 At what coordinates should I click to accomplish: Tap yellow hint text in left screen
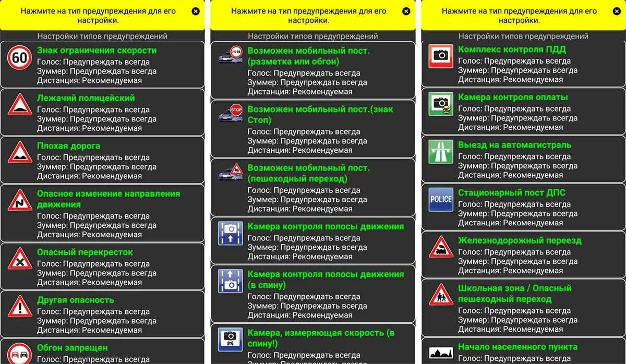(x=98, y=16)
